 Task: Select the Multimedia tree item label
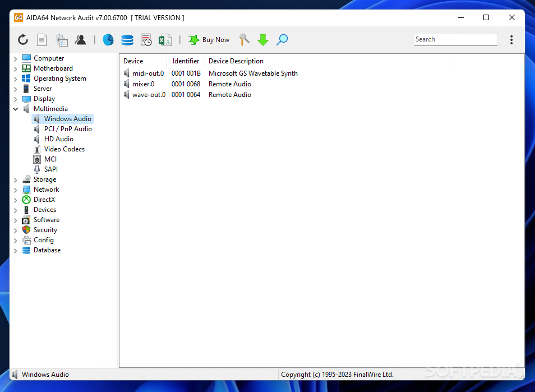50,109
